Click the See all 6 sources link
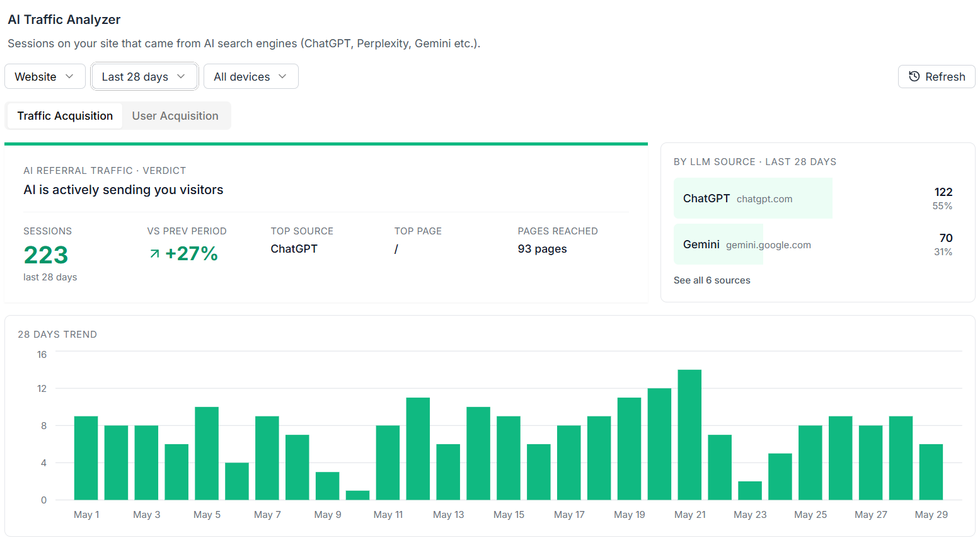Image resolution: width=980 pixels, height=545 pixels. click(712, 280)
